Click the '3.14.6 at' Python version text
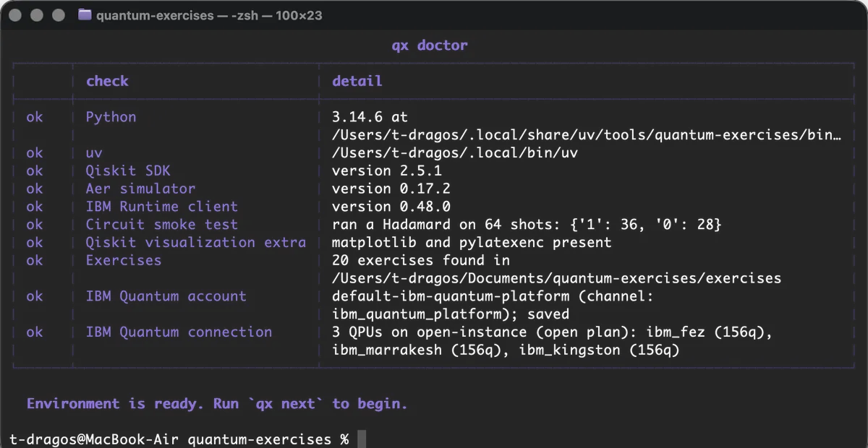The width and height of the screenshot is (868, 448). pyautogui.click(x=370, y=116)
